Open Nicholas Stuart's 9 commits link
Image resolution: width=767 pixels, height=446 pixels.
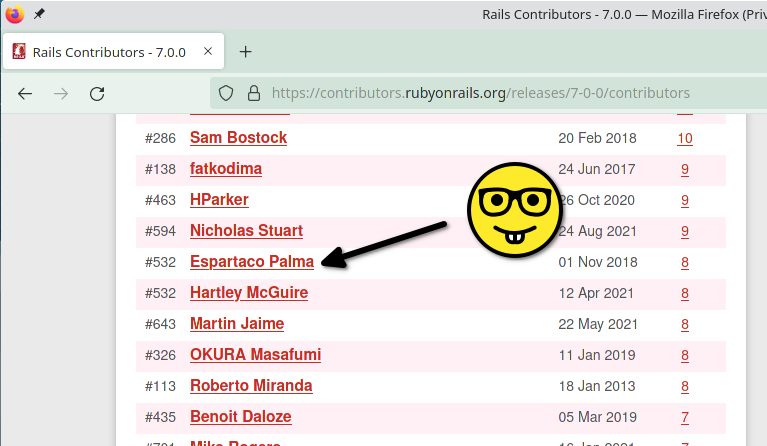[x=685, y=231]
